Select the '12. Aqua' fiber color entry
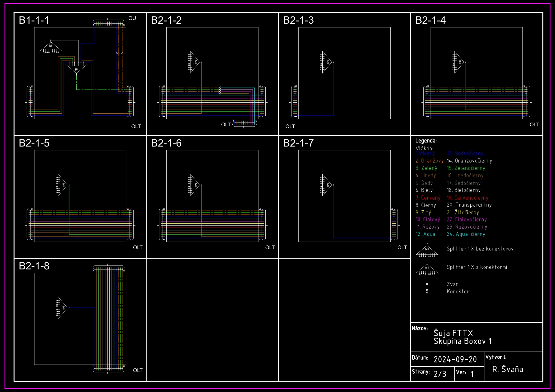 click(x=425, y=234)
